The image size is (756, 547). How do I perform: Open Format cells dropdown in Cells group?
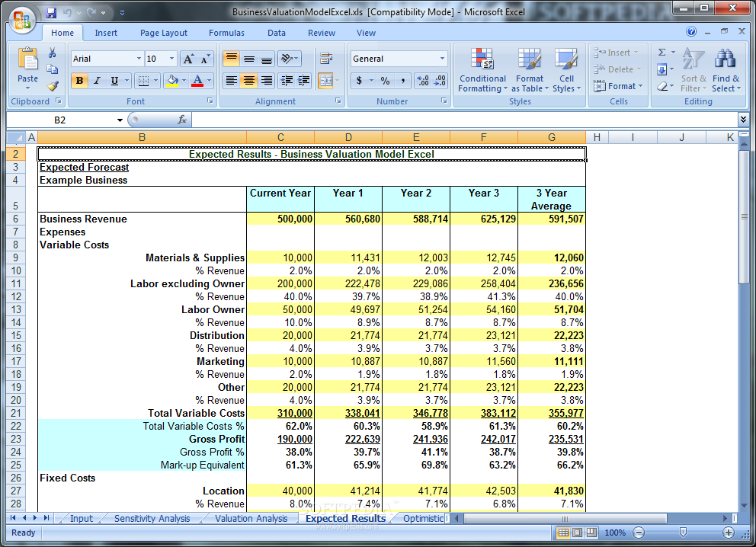tap(618, 86)
